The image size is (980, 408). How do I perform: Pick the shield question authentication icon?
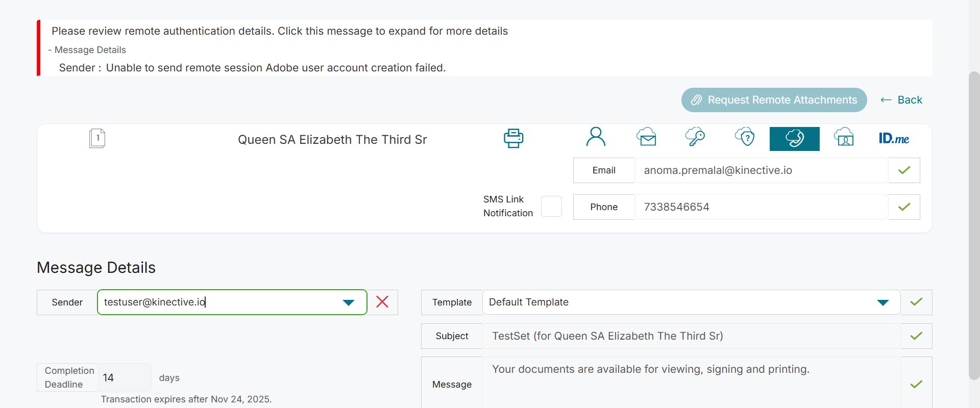tap(745, 137)
